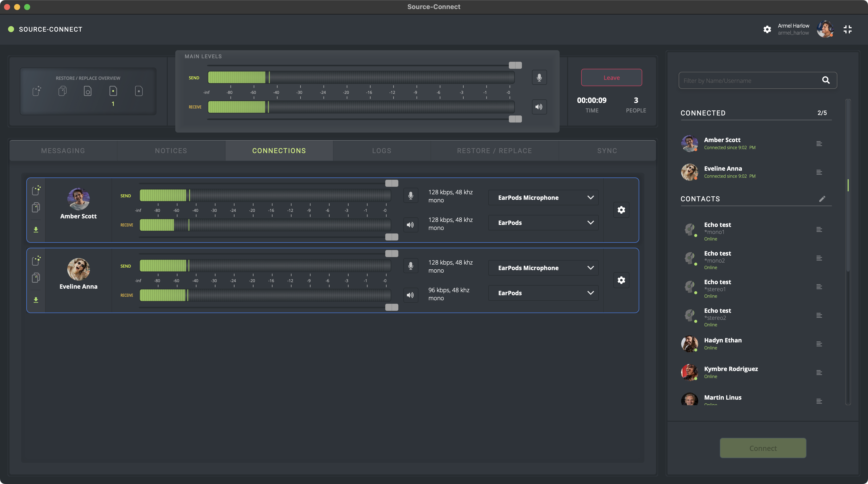This screenshot has width=868, height=484.
Task: Mute Amber Scott's send microphone
Action: click(410, 196)
